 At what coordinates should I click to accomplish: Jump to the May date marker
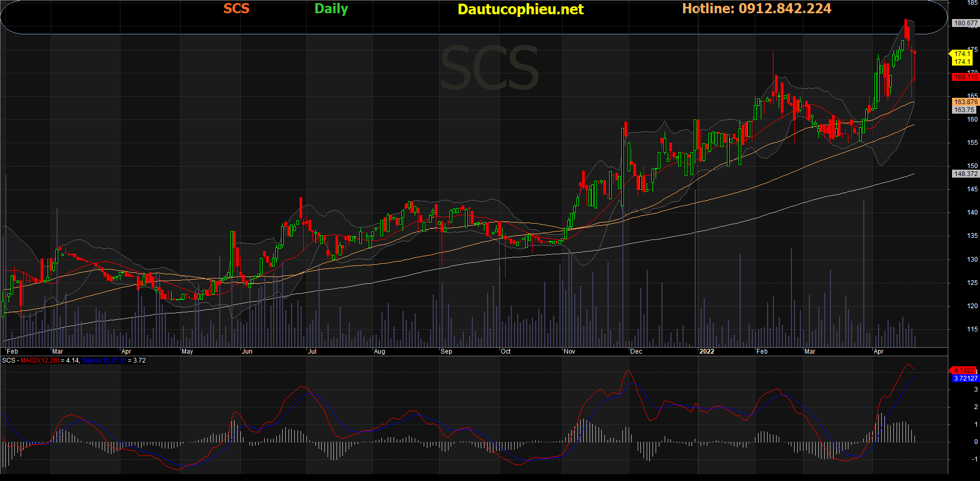(187, 351)
